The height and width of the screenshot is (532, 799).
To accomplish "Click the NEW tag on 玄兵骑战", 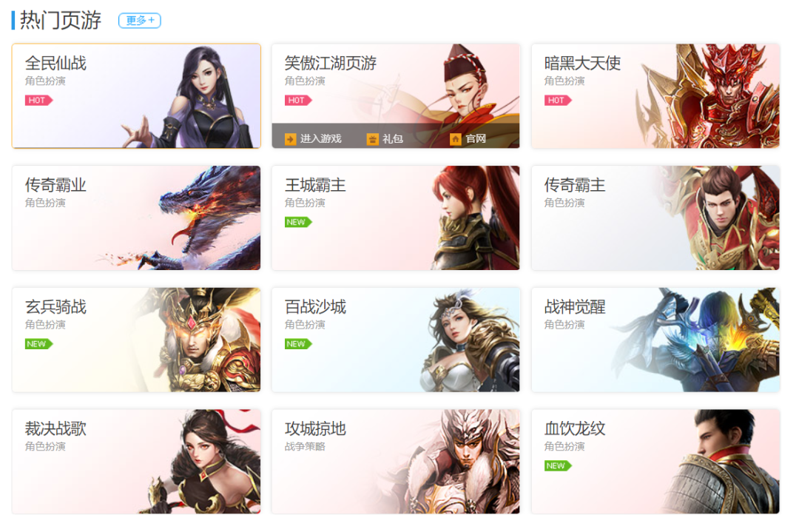I will [x=38, y=344].
